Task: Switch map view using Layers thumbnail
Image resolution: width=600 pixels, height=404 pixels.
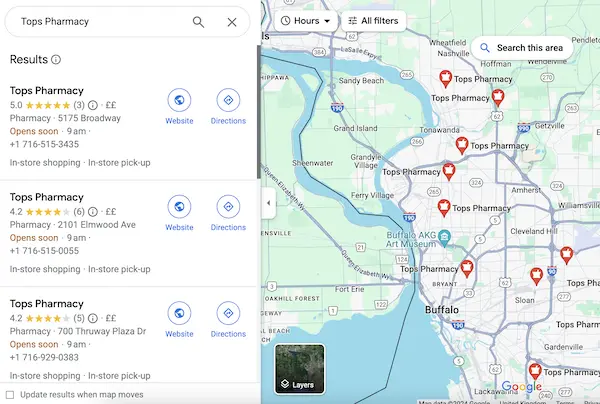Action: (300, 369)
